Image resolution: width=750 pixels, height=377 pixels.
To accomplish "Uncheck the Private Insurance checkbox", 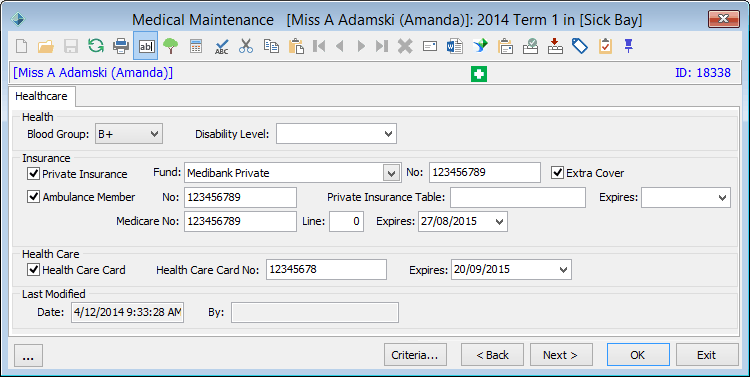I will (33, 173).
